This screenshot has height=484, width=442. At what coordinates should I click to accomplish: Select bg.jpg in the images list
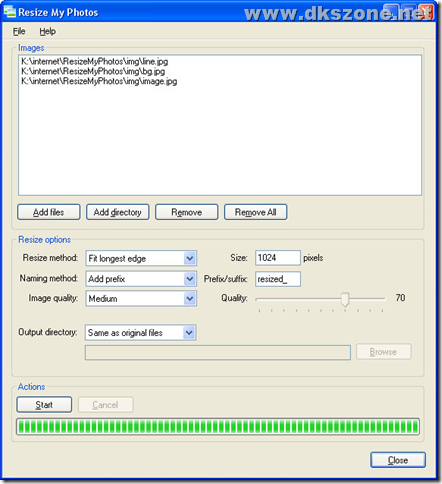[93, 71]
